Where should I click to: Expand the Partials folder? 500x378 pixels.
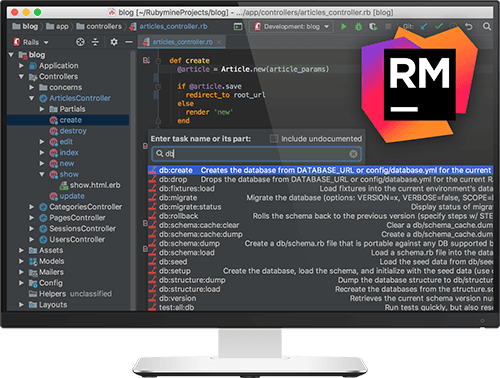[x=42, y=109]
